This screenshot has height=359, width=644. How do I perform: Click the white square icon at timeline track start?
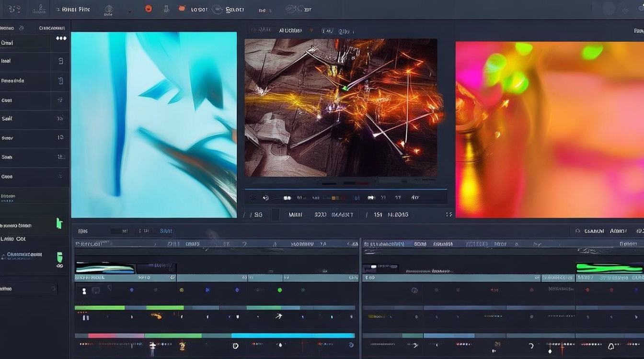pyautogui.click(x=84, y=291)
